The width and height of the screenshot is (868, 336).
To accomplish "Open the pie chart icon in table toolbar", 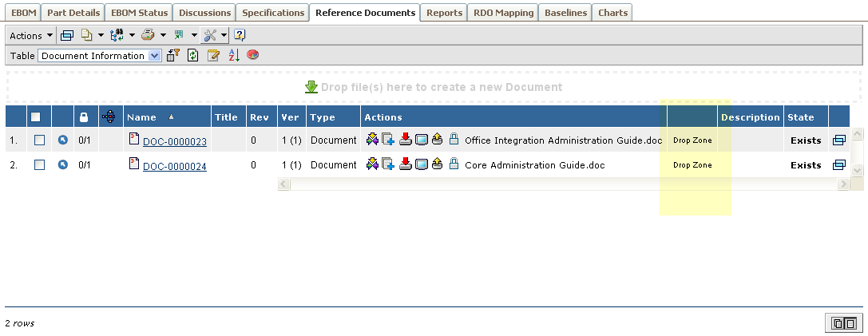I will (x=253, y=55).
